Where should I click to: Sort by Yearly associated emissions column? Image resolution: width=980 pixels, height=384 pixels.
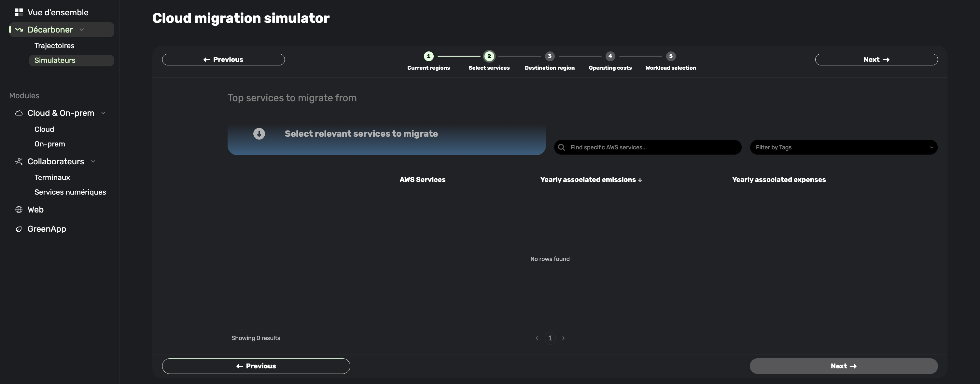[x=591, y=179]
